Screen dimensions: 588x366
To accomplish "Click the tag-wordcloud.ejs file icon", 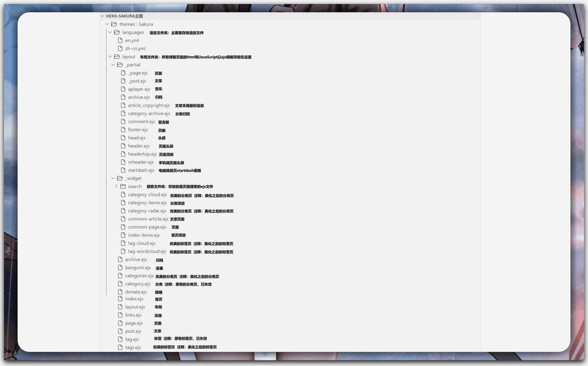I will pos(123,251).
